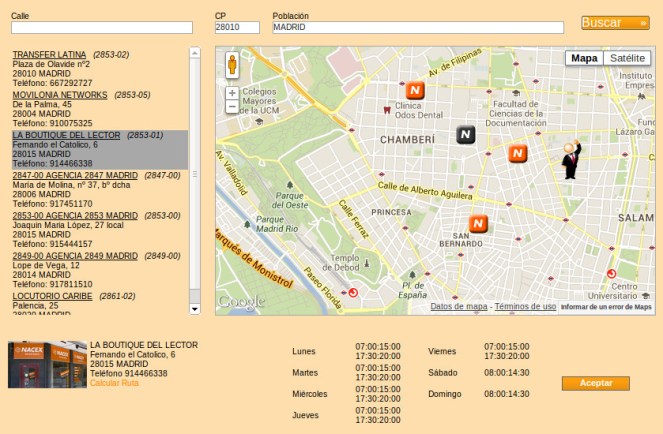Select orange Nacex marker beside businessman figure
663x434 pixels.
tap(517, 153)
